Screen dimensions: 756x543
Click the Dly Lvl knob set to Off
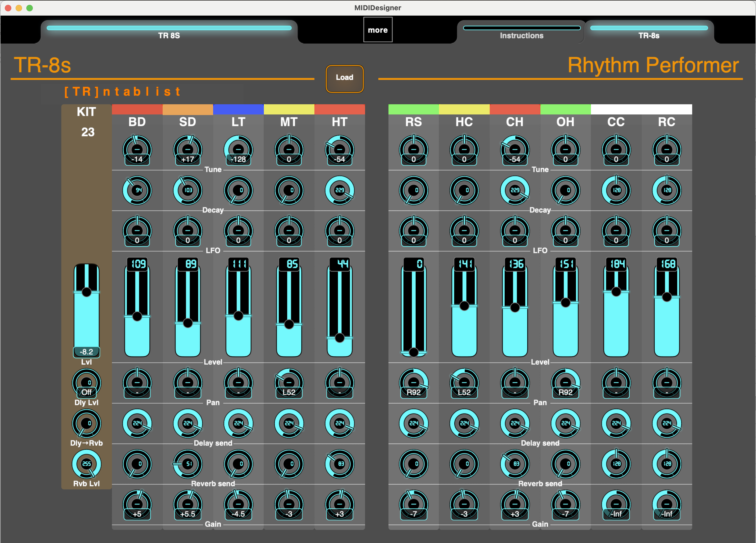point(86,383)
